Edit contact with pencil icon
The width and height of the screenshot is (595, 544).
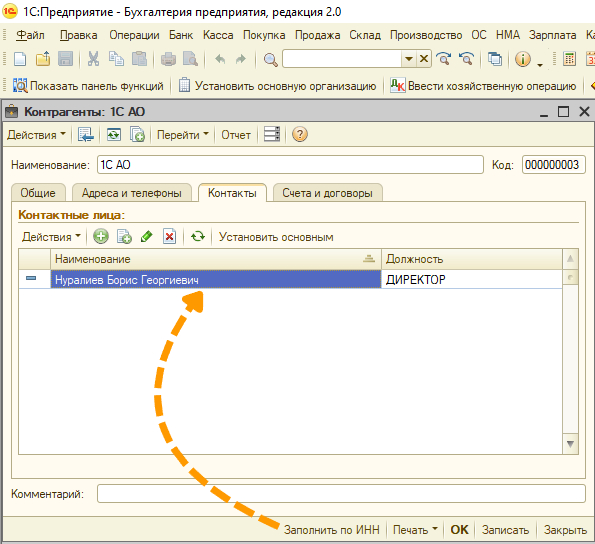pos(146,237)
